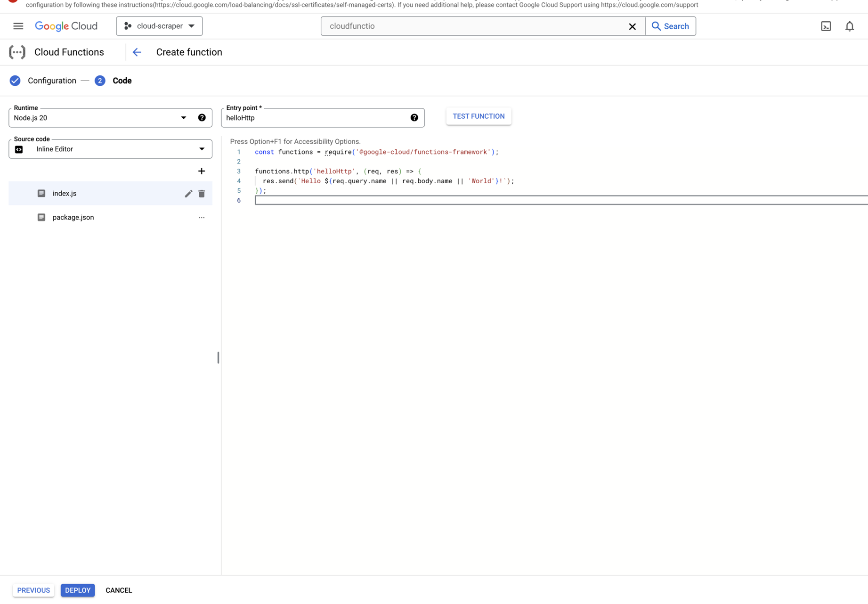Expand the cloud-scraper project selector
This screenshot has width=868, height=604.
pyautogui.click(x=160, y=26)
